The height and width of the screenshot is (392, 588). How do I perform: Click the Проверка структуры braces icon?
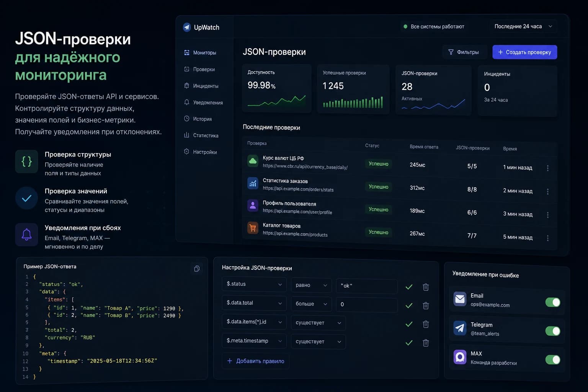click(26, 162)
